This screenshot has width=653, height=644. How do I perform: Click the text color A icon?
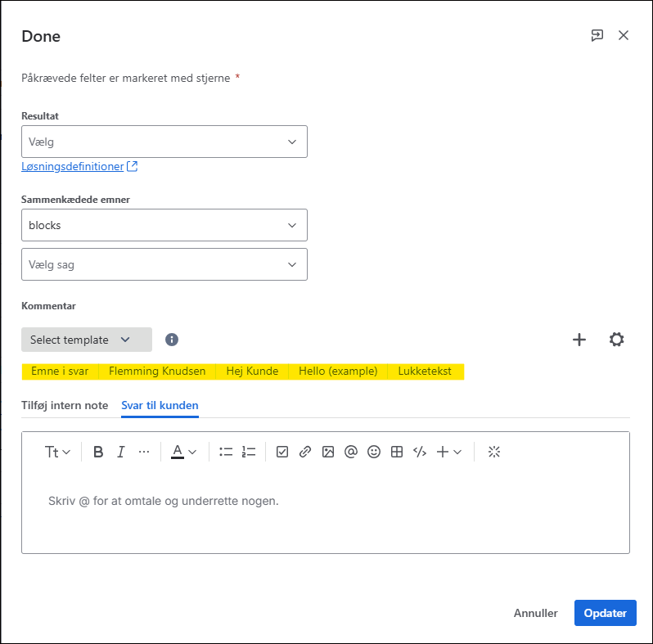[178, 452]
